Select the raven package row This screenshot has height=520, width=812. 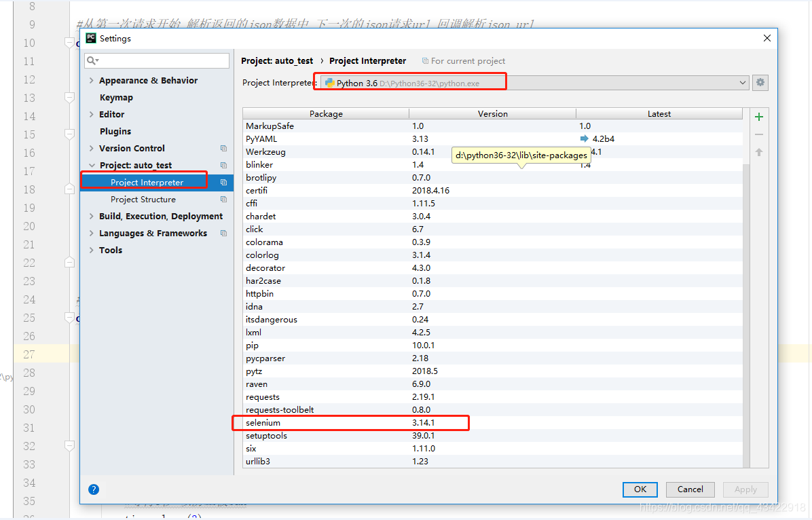pos(492,384)
